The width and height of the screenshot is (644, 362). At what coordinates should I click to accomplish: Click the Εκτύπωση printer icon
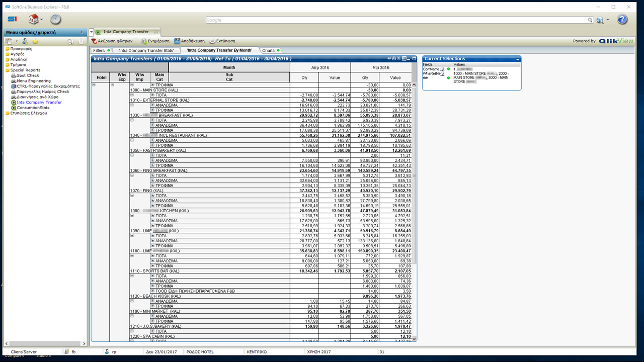pyautogui.click(x=212, y=41)
